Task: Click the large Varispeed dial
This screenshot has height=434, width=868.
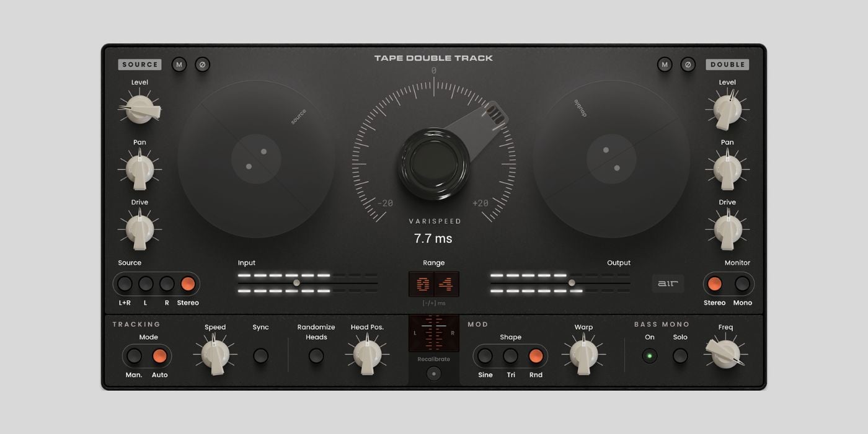Action: pyautogui.click(x=434, y=161)
